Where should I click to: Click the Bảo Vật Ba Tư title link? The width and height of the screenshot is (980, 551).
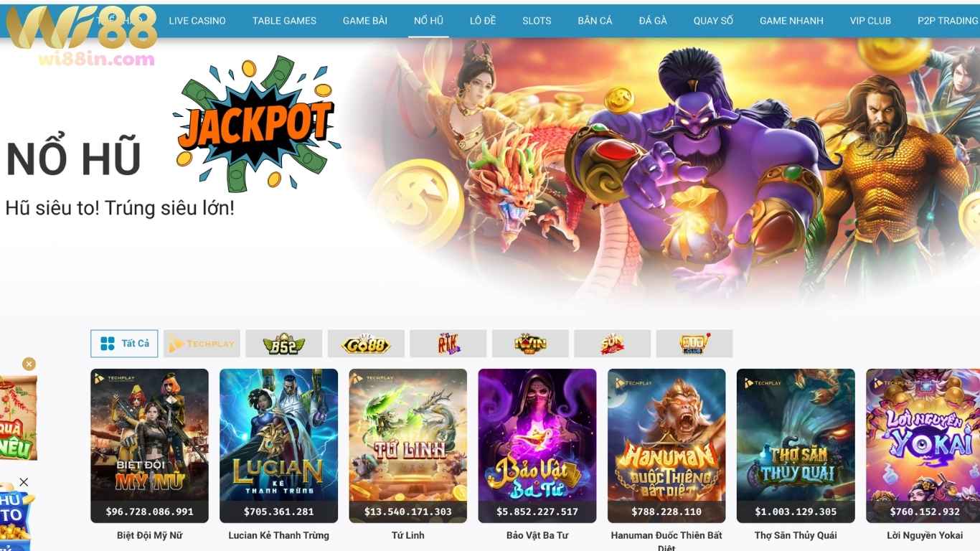pos(537,535)
